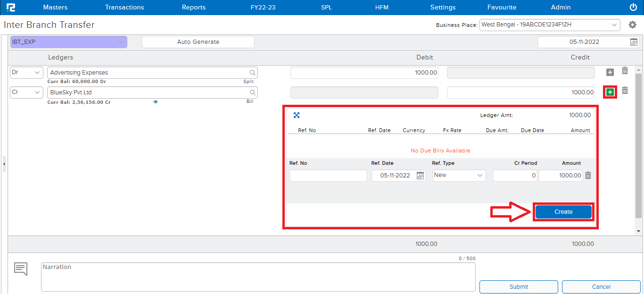Image resolution: width=644 pixels, height=294 pixels.
Task: Open Ref. Date calendar picker
Action: [x=420, y=176]
